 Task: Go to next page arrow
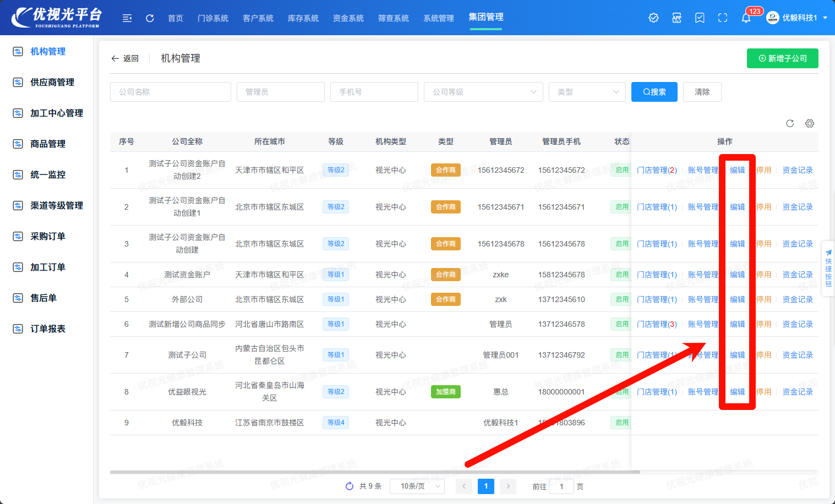(508, 486)
